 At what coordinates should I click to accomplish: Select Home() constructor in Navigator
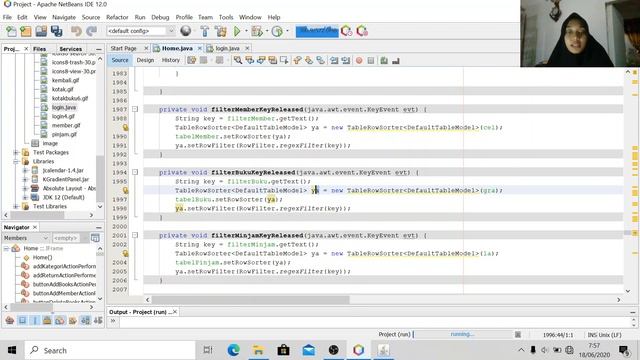point(42,257)
